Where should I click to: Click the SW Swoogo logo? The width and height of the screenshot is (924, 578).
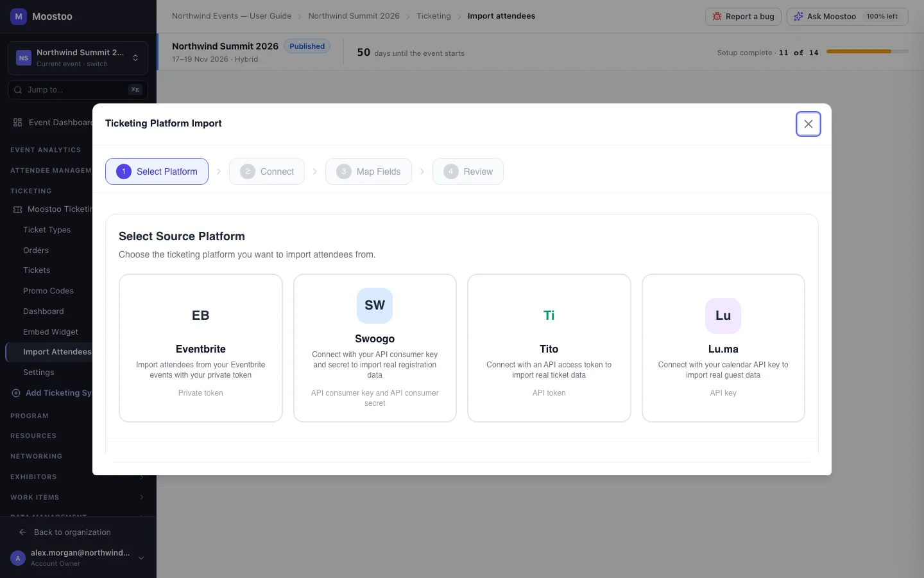pos(375,305)
